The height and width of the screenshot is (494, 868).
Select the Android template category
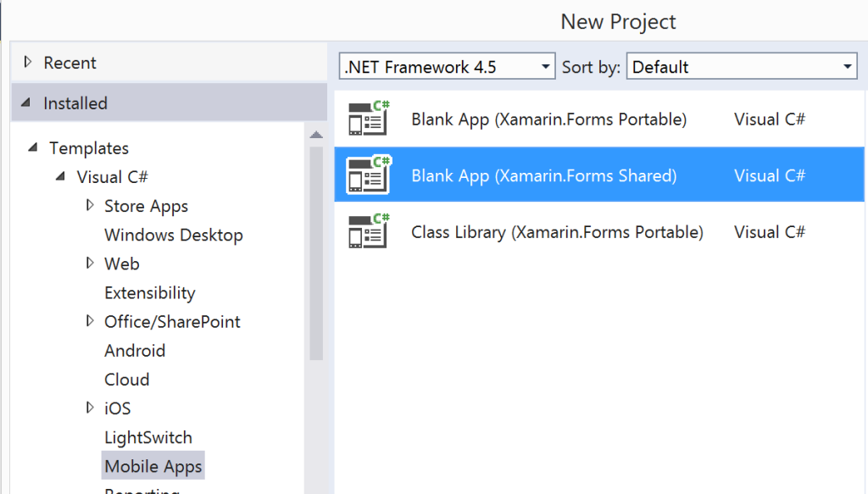point(135,350)
